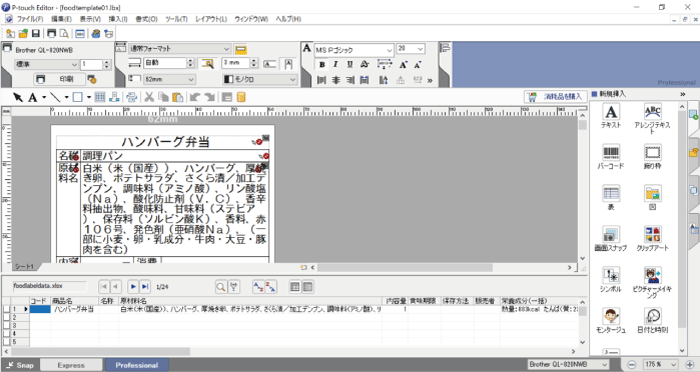This screenshot has width=700, height=372.
Task: Click the open folder icon in top toolbar
Action: click(x=23, y=33)
